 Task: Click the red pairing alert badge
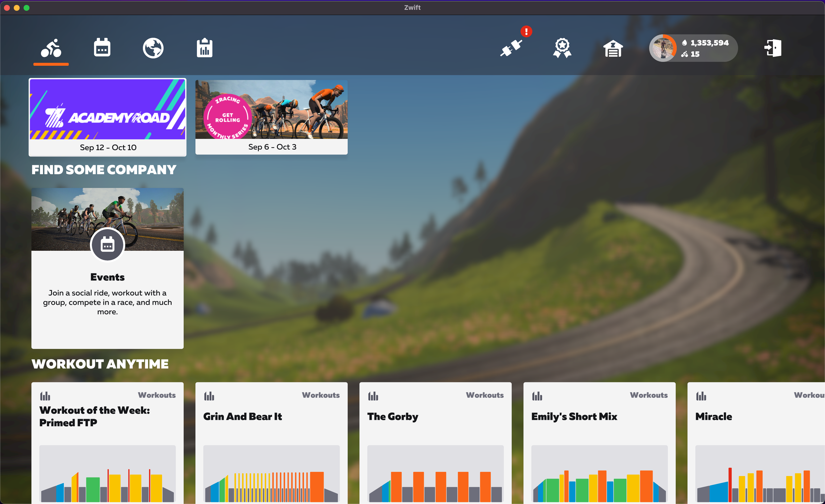coord(526,31)
